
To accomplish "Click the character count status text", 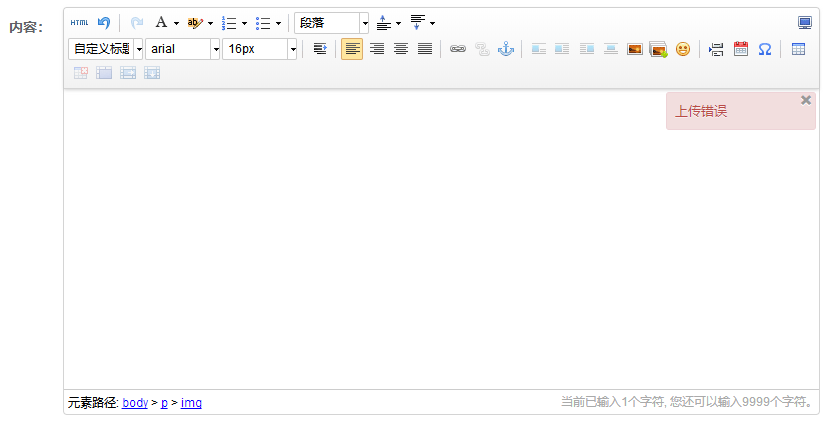I will 688,402.
